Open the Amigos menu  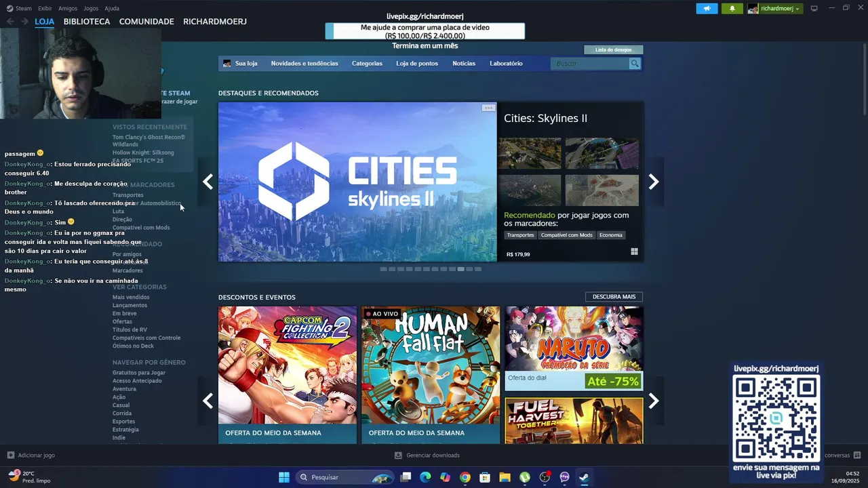click(x=68, y=8)
